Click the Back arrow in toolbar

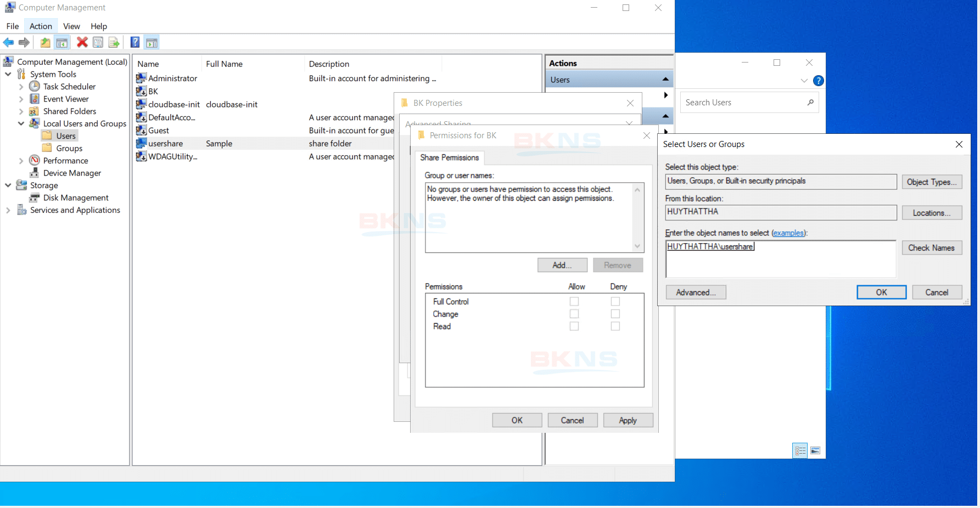pyautogui.click(x=8, y=42)
